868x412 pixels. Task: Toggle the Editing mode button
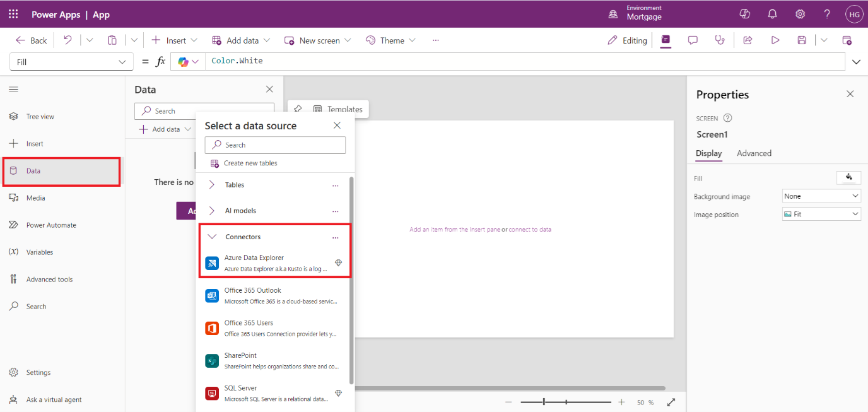pyautogui.click(x=627, y=40)
